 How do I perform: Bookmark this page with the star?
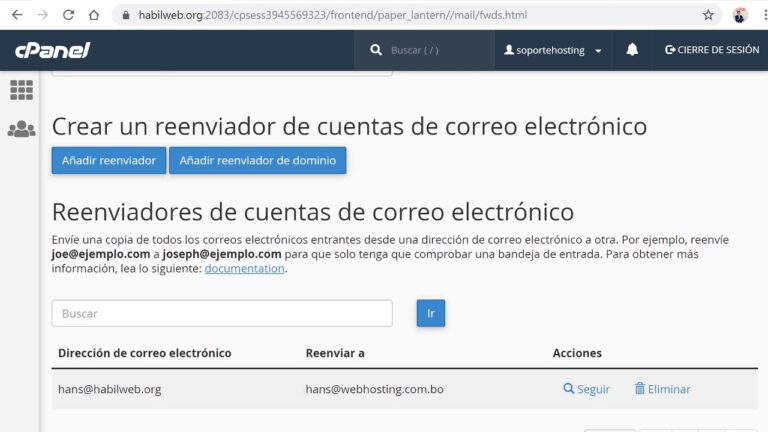[708, 15]
